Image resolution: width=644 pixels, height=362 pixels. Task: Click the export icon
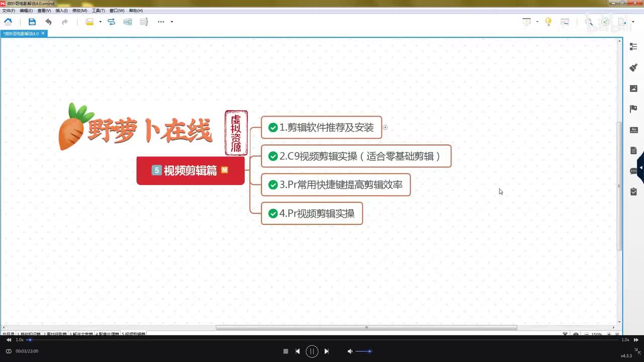(x=622, y=22)
